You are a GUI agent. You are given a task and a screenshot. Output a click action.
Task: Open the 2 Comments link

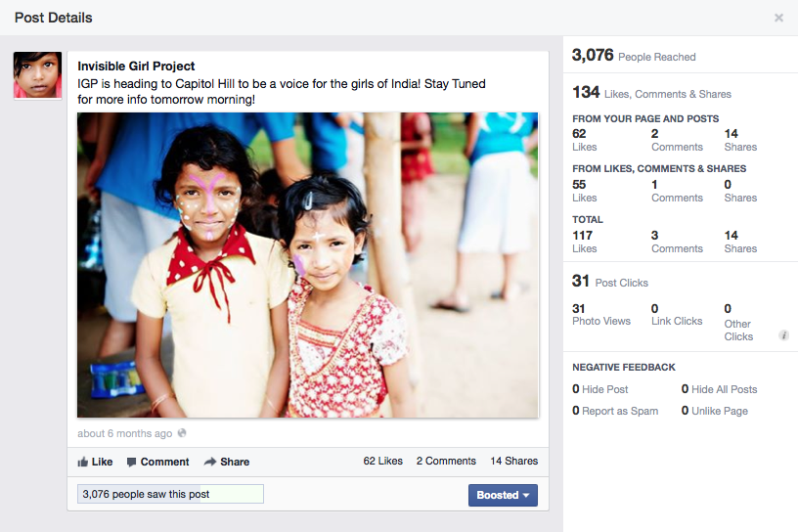pyautogui.click(x=446, y=461)
